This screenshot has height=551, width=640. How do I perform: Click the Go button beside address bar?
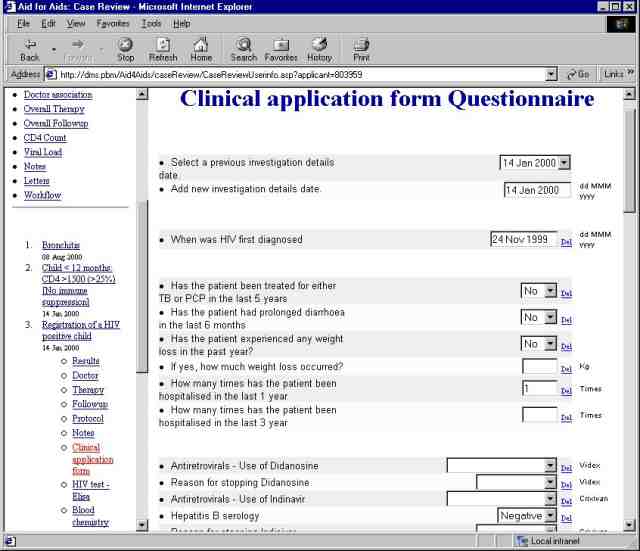click(x=579, y=74)
